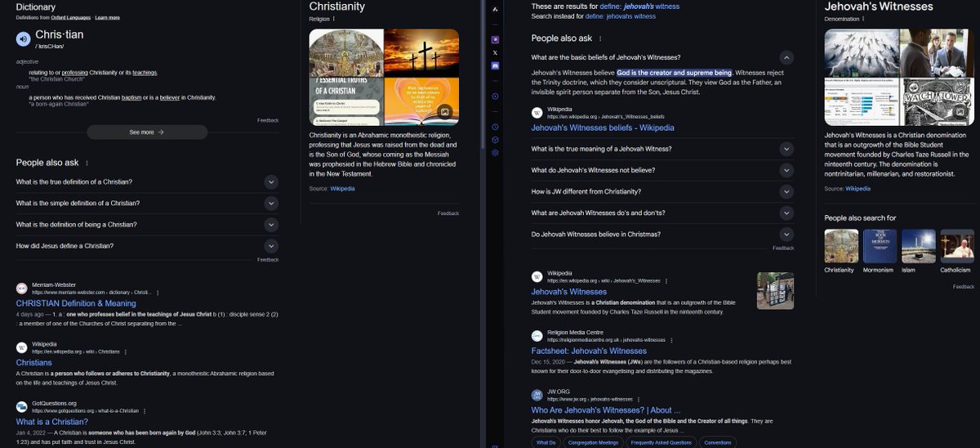Click 'professing' link in adjective definition
Screen dimensions: 980x448
tap(75, 73)
